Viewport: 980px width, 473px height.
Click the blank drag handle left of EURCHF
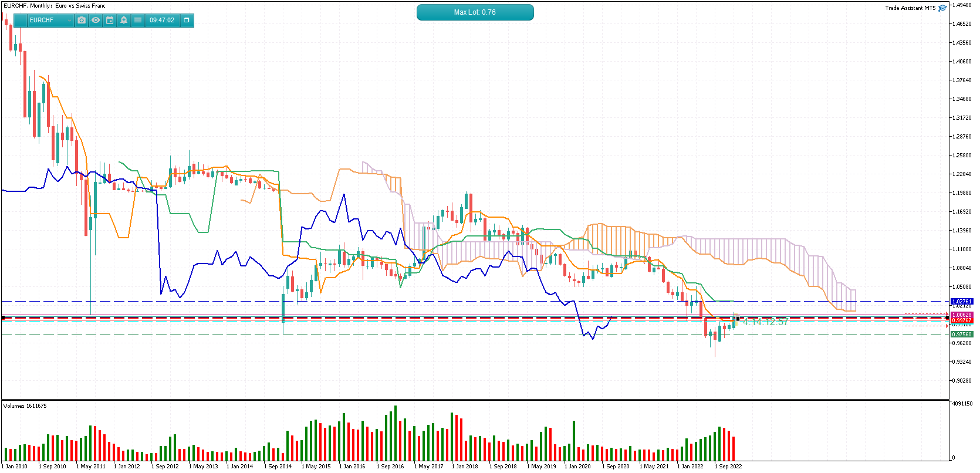[x=20, y=20]
